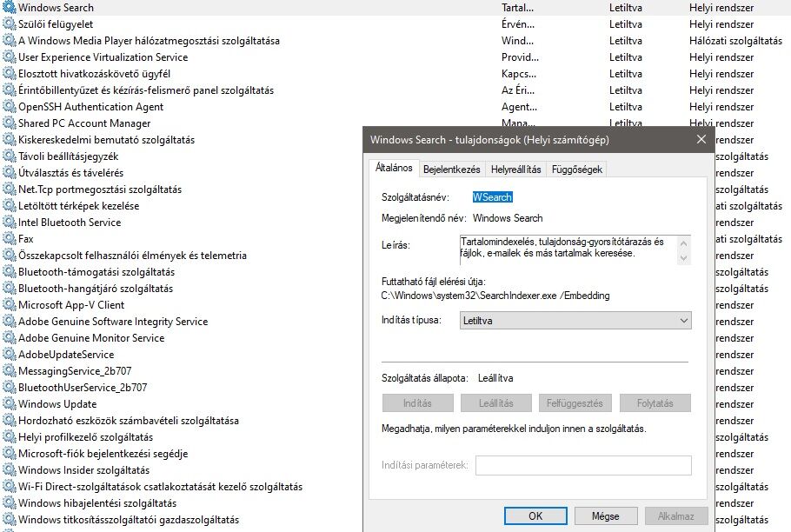Click gear icon of Windows Update service

[x=9, y=404]
